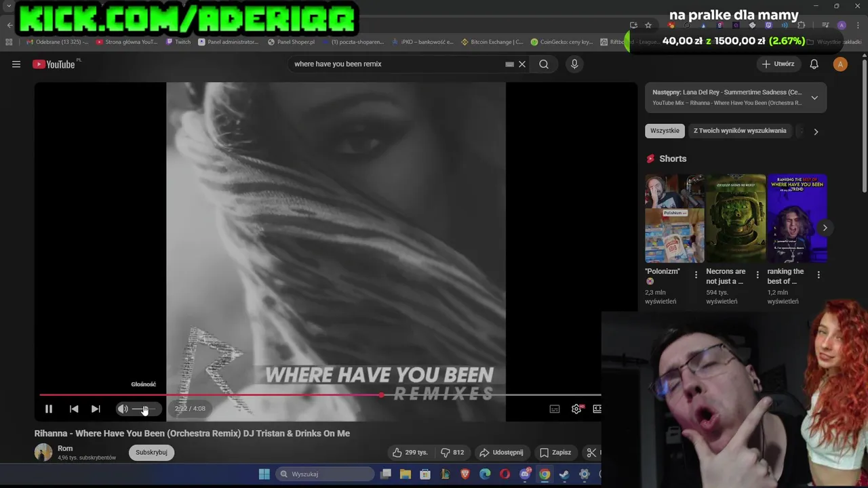Bookmark this page with the star

tap(648, 25)
